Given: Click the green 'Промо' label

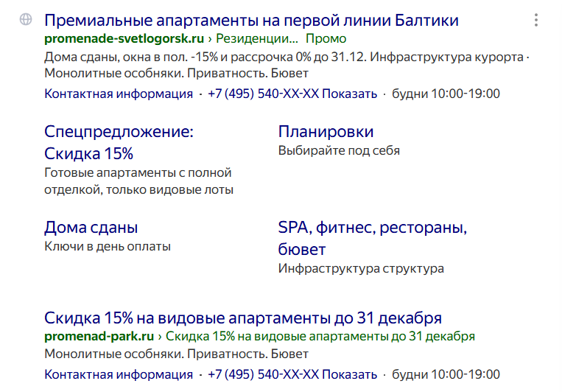Looking at the screenshot, I should [x=326, y=38].
